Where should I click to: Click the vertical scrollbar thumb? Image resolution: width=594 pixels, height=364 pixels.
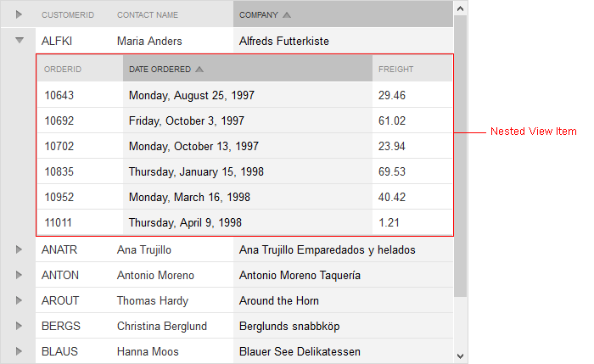tap(460, 156)
